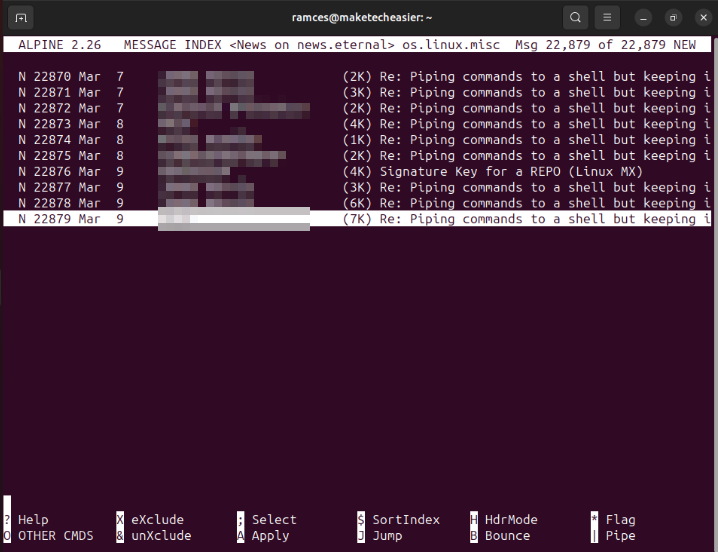Select message 22877 row
Viewport: 718px width, 552px height.
357,187
